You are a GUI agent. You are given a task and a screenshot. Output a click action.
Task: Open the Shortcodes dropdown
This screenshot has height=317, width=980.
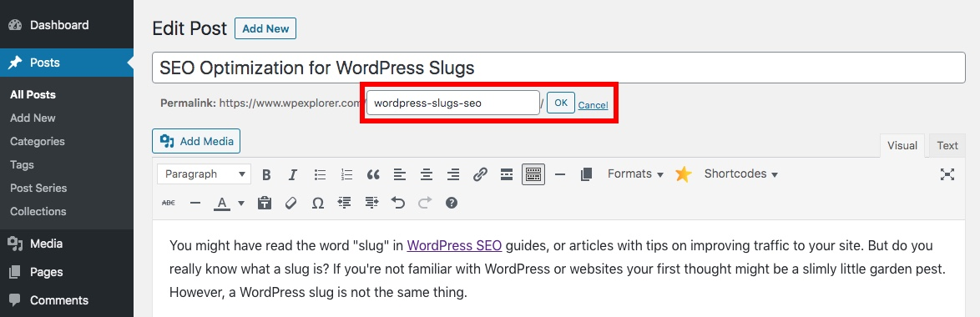pos(741,174)
